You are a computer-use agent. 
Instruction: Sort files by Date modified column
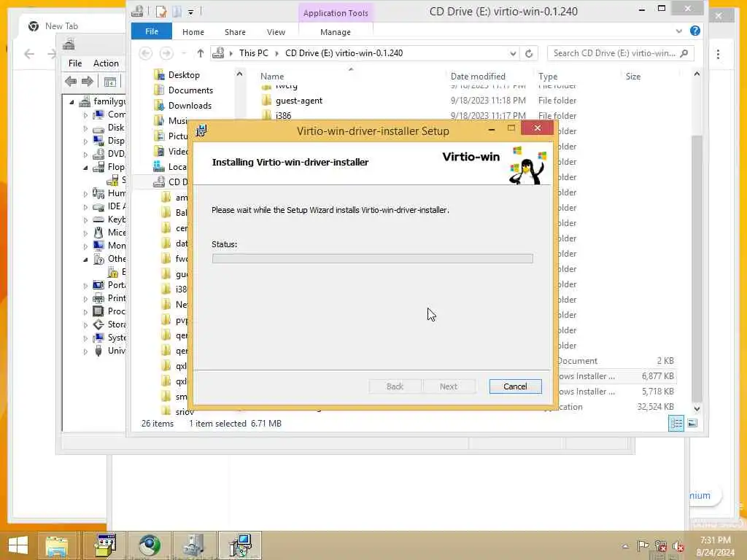point(478,76)
